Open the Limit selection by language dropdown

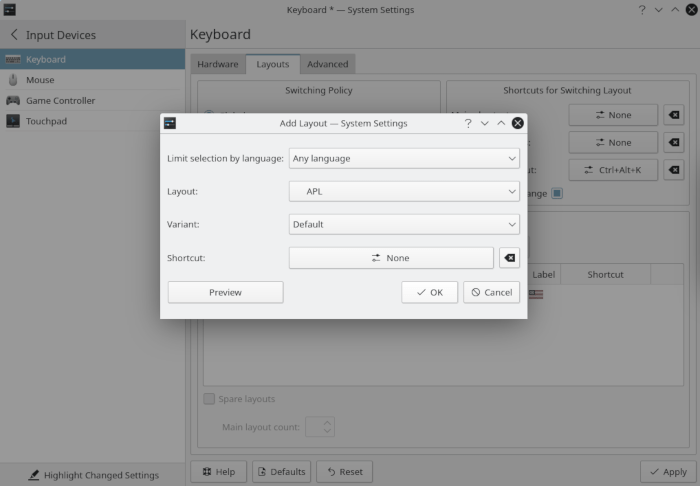[x=404, y=158]
